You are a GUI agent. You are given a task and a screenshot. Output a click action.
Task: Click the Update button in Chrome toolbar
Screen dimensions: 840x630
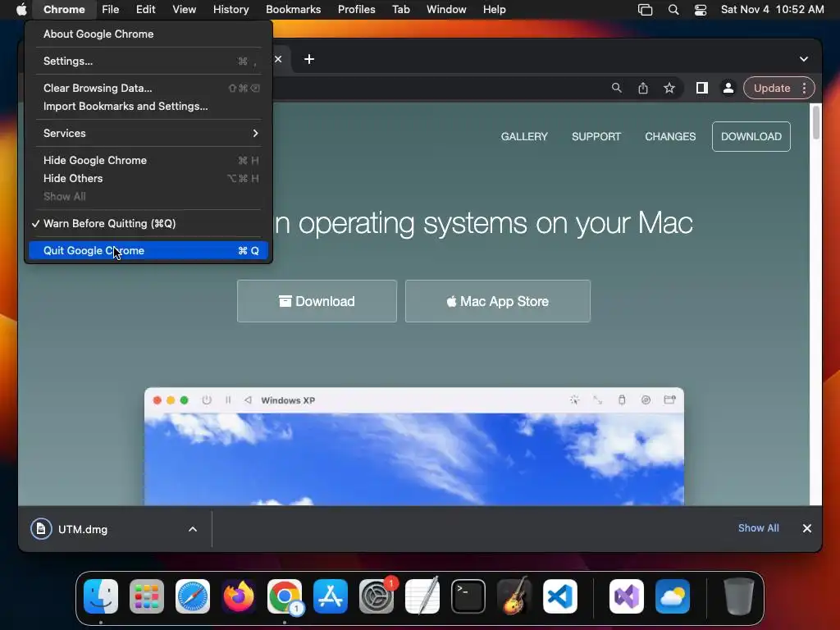click(772, 88)
